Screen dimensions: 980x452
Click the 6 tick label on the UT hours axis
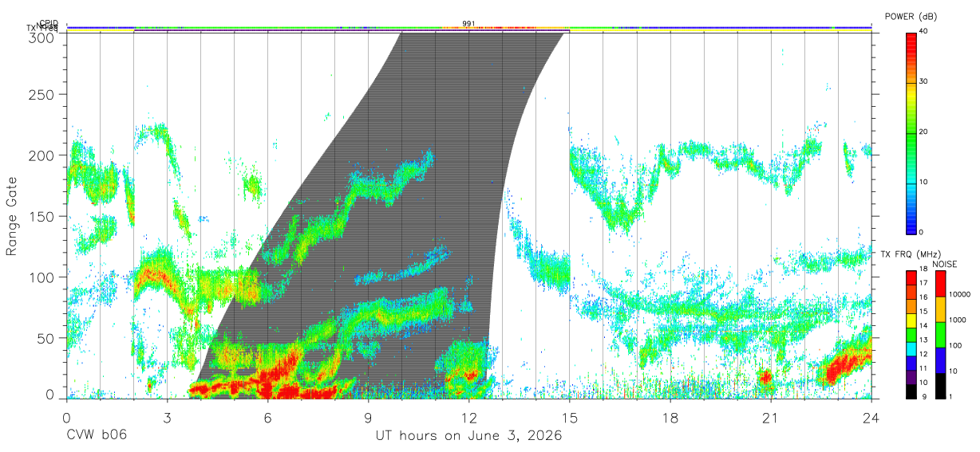coord(267,418)
